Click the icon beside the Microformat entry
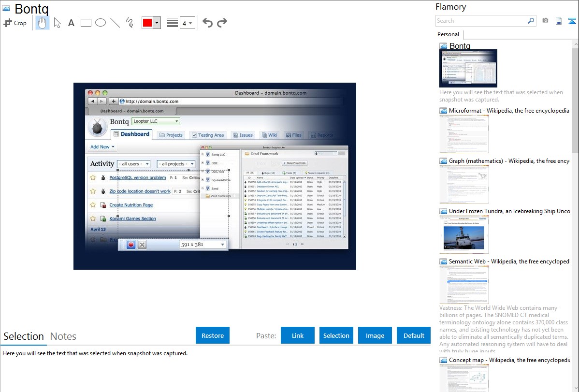Image resolution: width=579 pixels, height=392 pixels. pos(443,111)
